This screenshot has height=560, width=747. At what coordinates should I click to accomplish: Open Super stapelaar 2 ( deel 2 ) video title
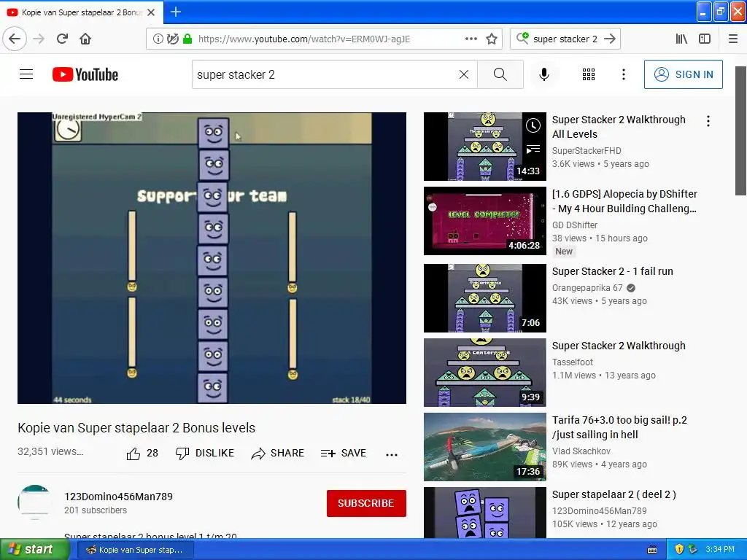click(x=614, y=494)
